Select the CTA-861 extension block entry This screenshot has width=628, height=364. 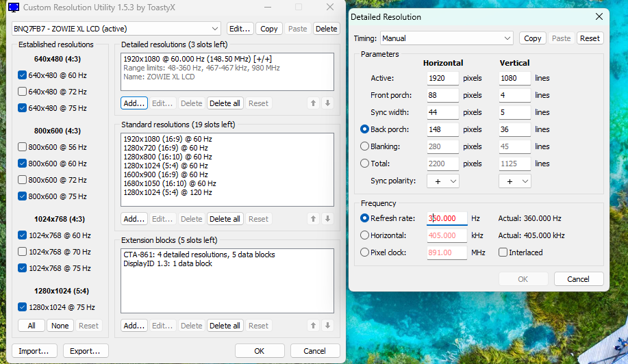(199, 255)
